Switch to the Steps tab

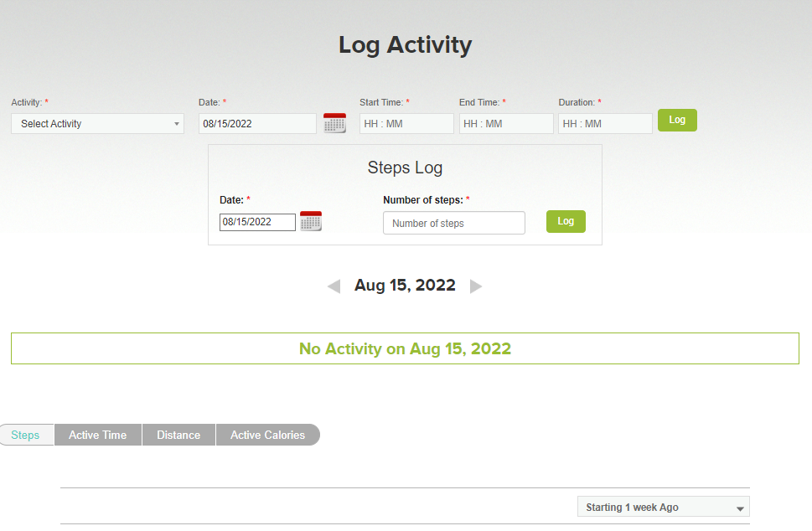click(27, 435)
